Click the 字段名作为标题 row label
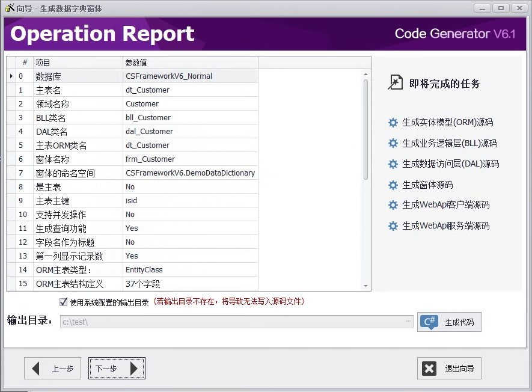 65,242
